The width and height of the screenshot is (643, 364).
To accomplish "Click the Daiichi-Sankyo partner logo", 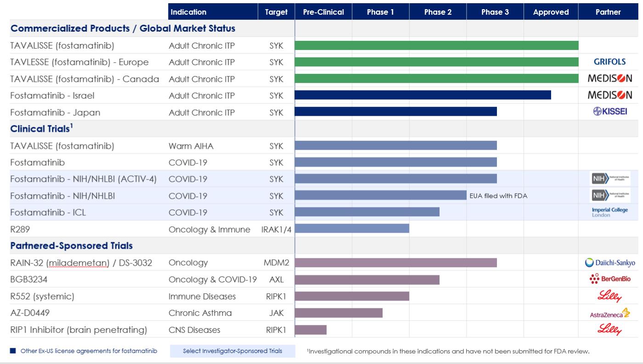I will pyautogui.click(x=610, y=263).
